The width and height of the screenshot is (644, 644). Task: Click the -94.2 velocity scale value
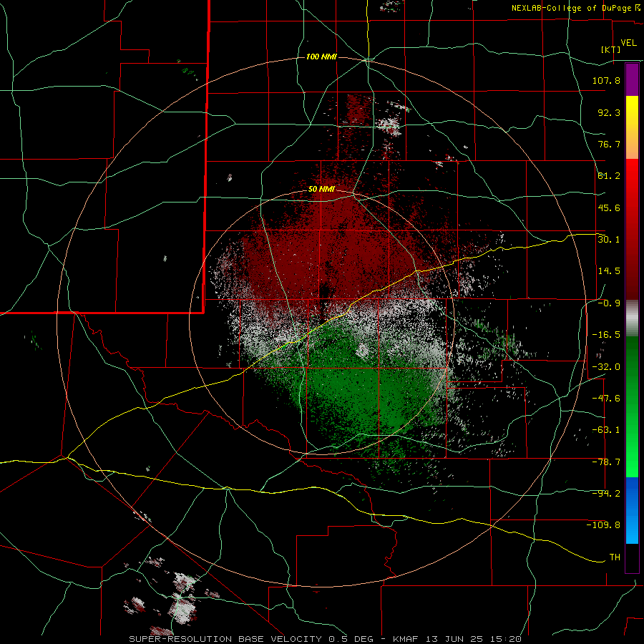click(x=606, y=494)
